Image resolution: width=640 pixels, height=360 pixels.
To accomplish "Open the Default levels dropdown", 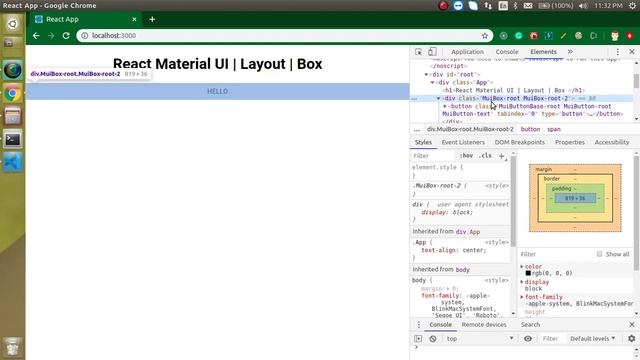I will click(x=592, y=339).
